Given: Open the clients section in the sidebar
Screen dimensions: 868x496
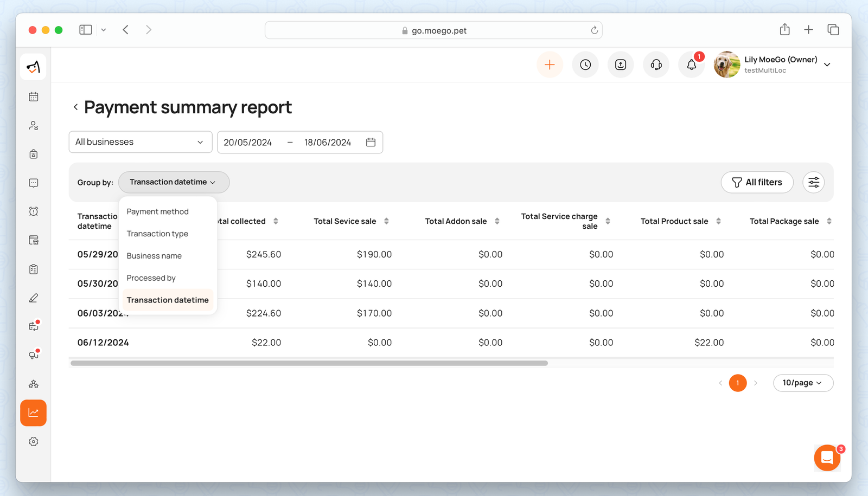Looking at the screenshot, I should pos(33,125).
